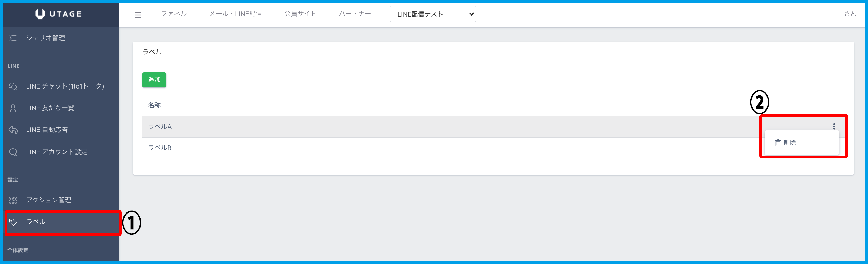Click the ラベル tag icon in sidebar
This screenshot has width=868, height=264.
tap(13, 222)
